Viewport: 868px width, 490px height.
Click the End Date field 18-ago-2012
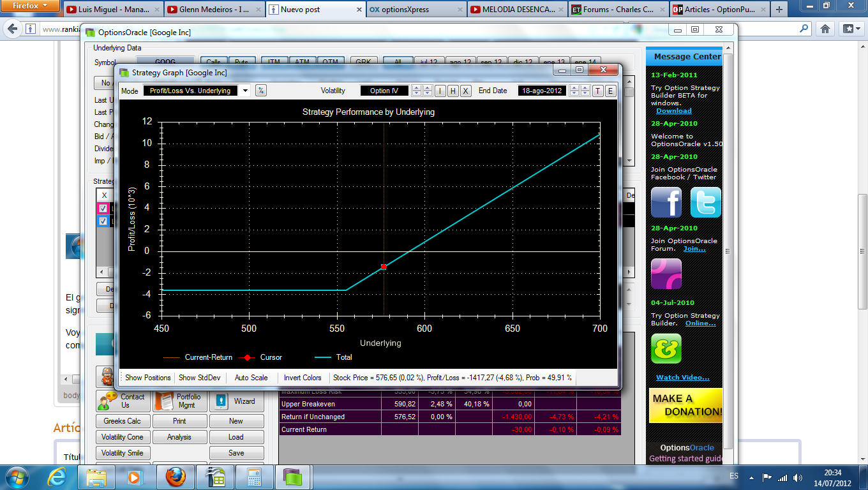542,91
